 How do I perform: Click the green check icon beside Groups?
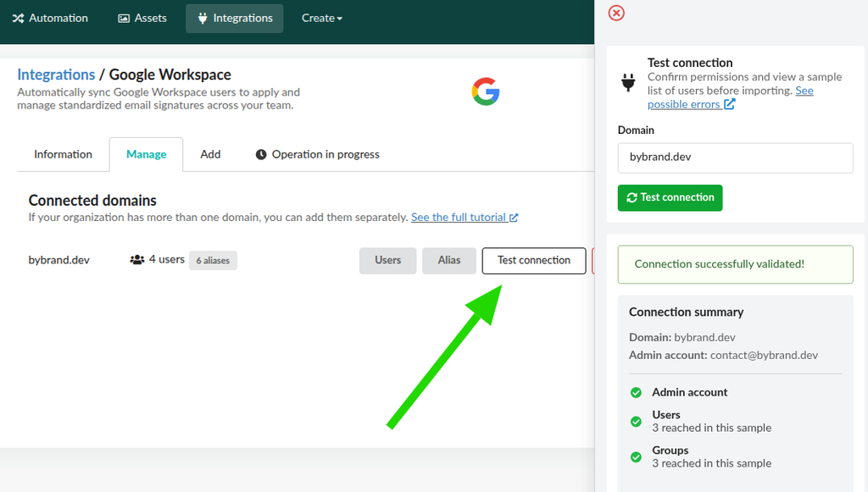(636, 457)
